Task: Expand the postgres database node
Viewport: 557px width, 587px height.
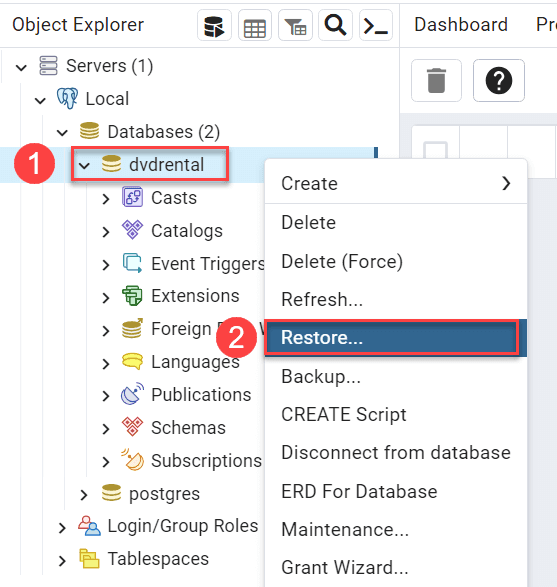Action: click(84, 495)
